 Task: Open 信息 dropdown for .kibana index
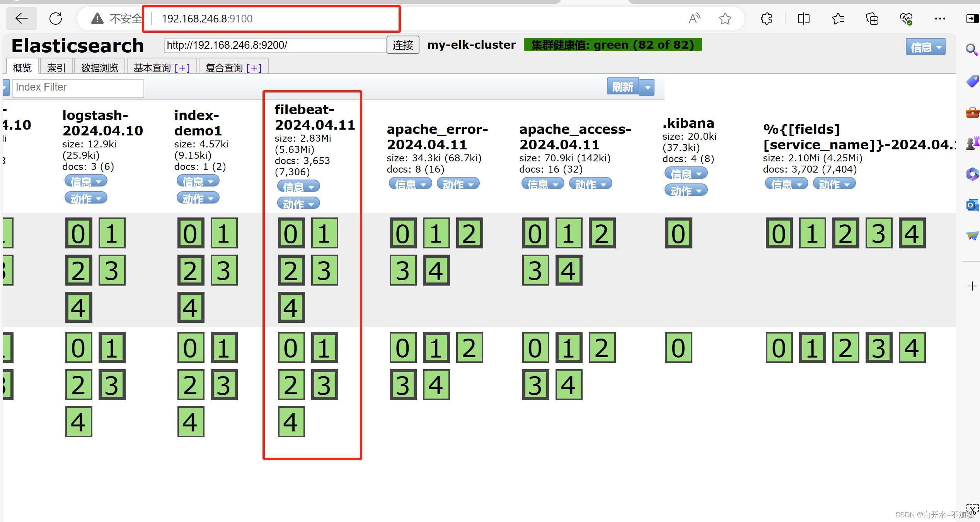coord(686,173)
